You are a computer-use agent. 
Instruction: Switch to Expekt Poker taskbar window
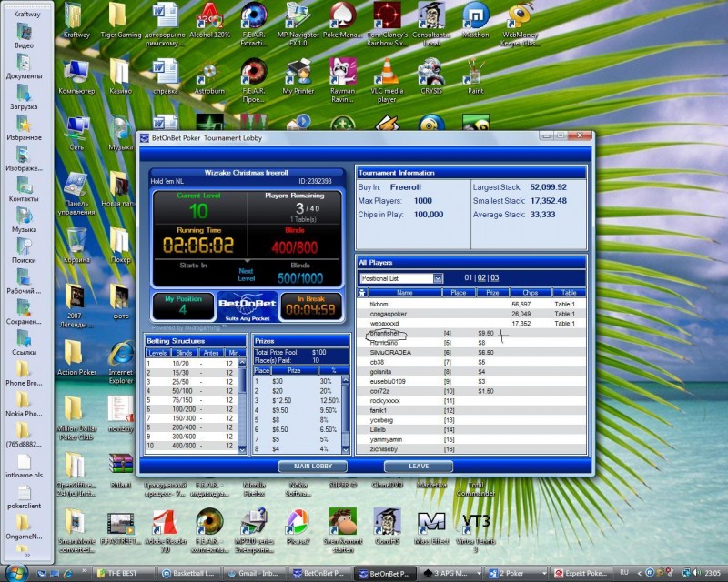pos(581,574)
